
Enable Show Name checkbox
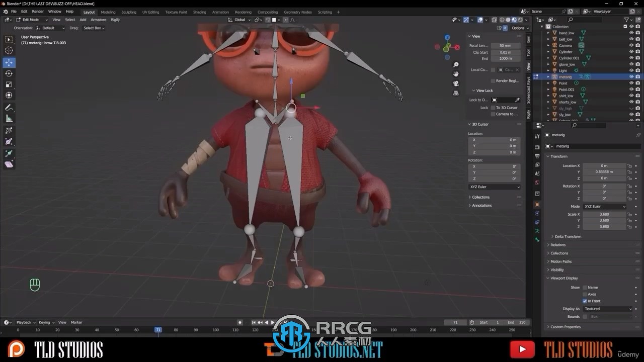point(585,288)
